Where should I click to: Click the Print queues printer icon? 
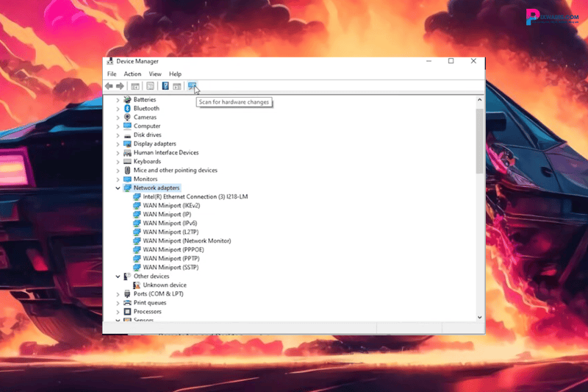[x=127, y=302]
